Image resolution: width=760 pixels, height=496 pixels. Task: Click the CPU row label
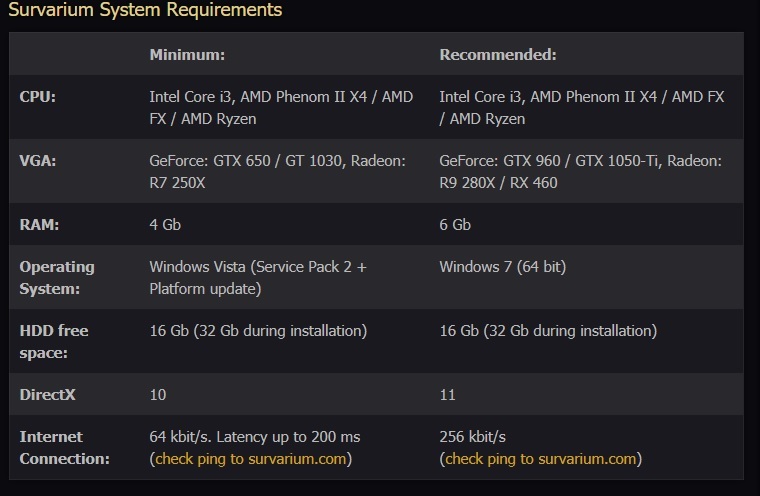tap(39, 96)
